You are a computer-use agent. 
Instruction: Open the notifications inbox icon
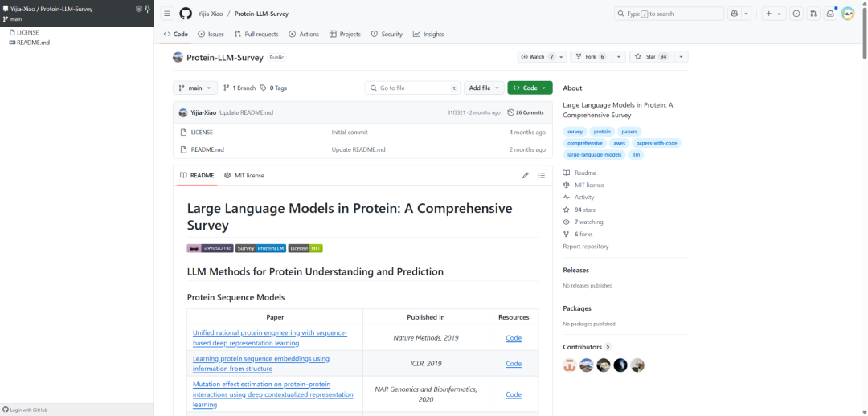pyautogui.click(x=829, y=14)
